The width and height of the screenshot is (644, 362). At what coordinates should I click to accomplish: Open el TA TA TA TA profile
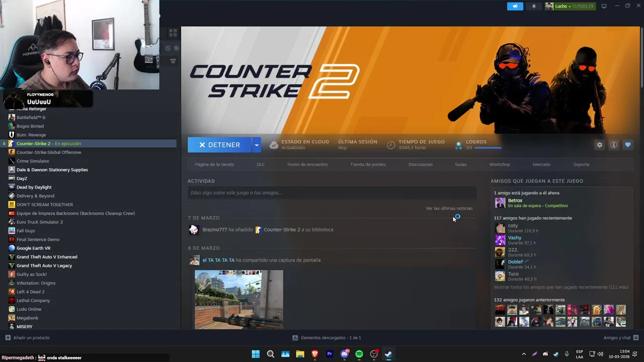(x=218, y=260)
